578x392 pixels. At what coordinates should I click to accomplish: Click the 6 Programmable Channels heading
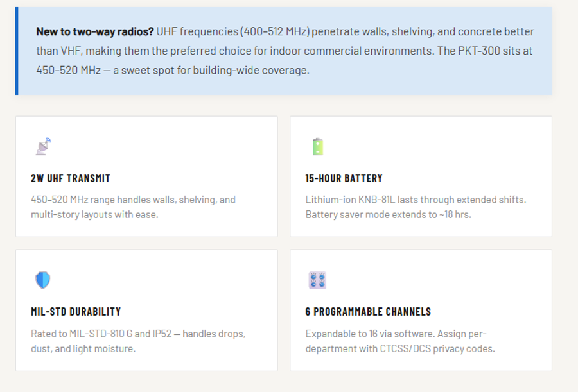368,312
